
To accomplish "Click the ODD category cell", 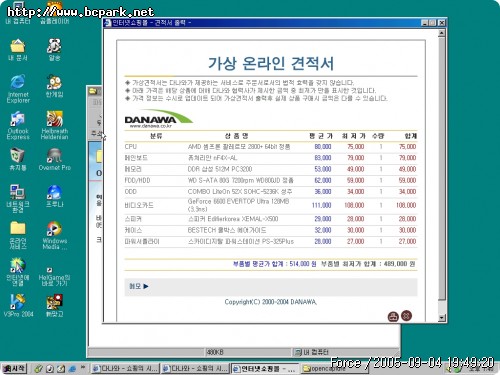I will click(131, 192).
